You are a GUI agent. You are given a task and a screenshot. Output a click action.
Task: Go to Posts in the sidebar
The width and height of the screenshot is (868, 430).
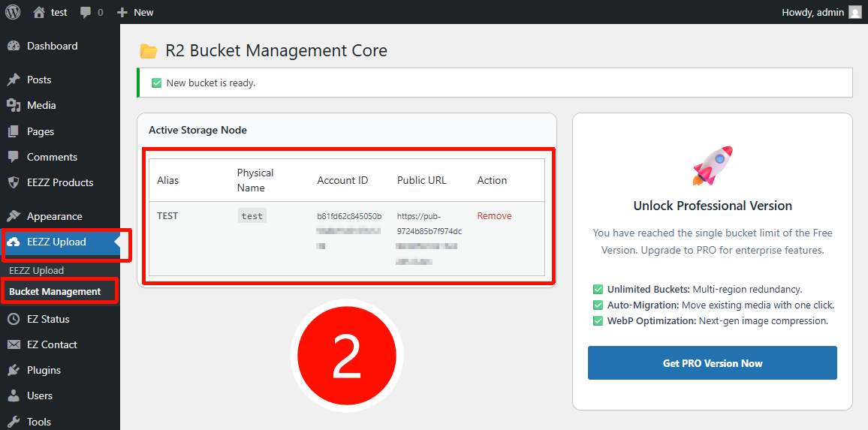[39, 80]
